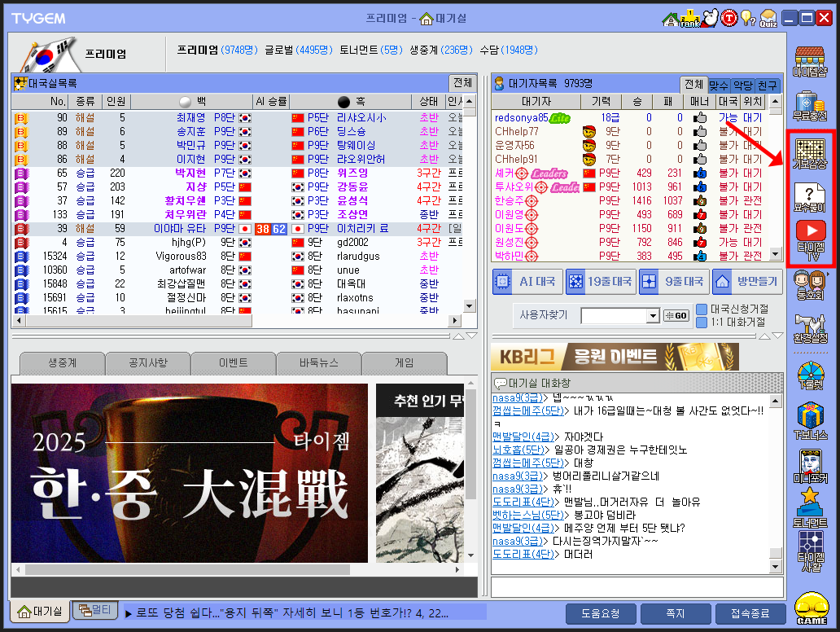This screenshot has height=632, width=840.
Task: Sort game list by 인원 column header
Action: click(116, 101)
